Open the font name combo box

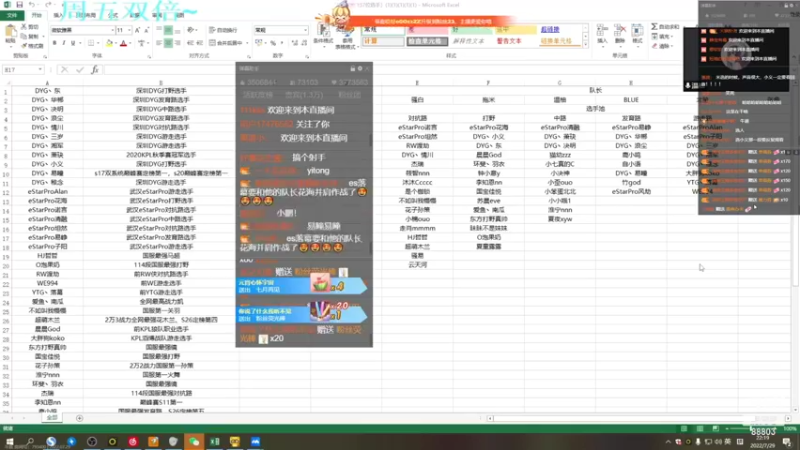pos(83,30)
